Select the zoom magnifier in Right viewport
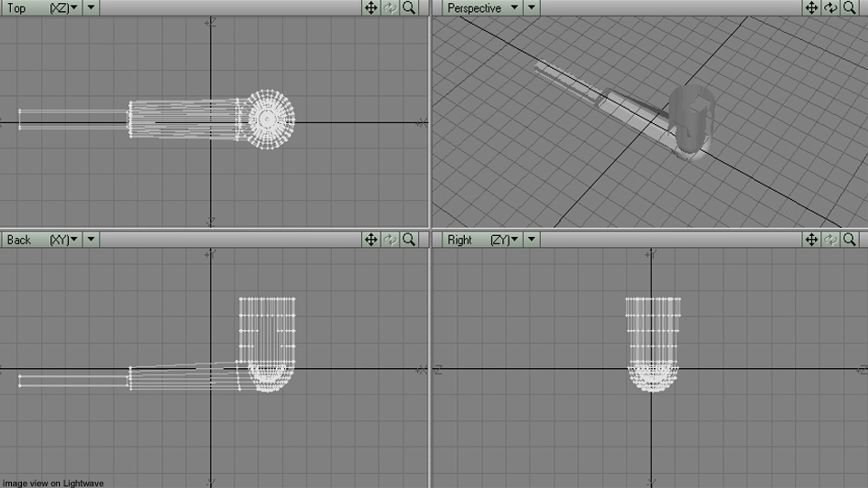Screen dimensions: 868x488 (x=849, y=239)
